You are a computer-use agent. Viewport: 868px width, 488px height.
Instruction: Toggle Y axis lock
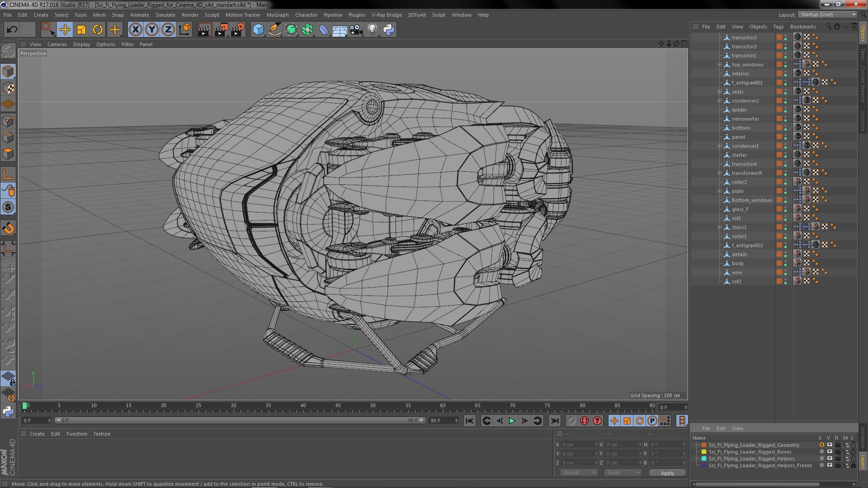pyautogui.click(x=152, y=30)
